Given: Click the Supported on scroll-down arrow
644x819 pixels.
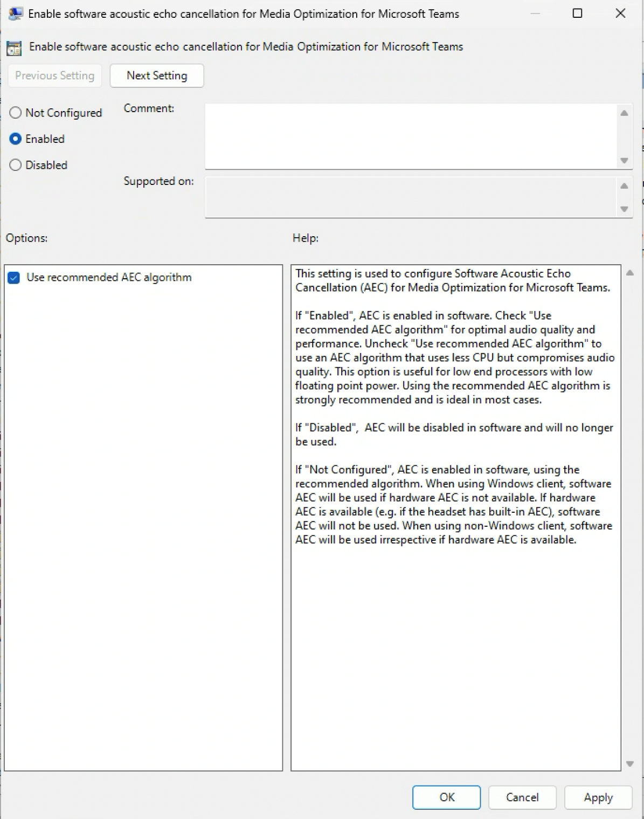Looking at the screenshot, I should point(624,210).
